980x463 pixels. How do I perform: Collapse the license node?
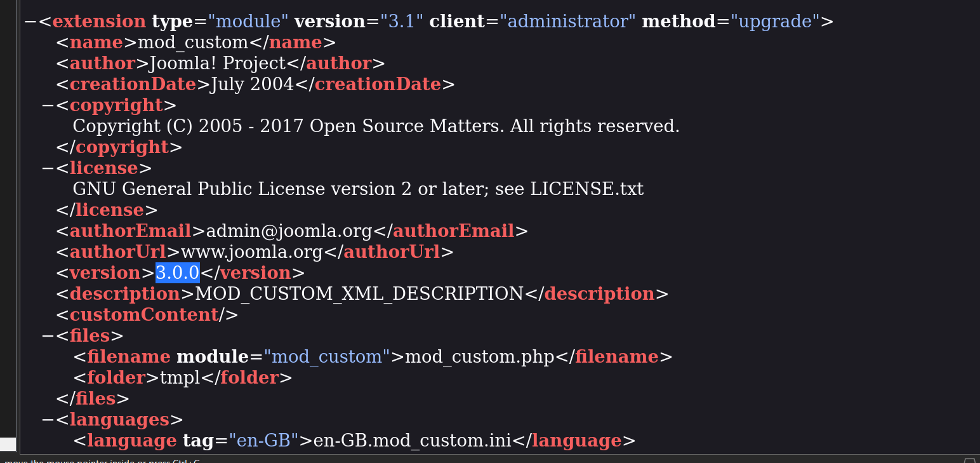click(x=48, y=168)
